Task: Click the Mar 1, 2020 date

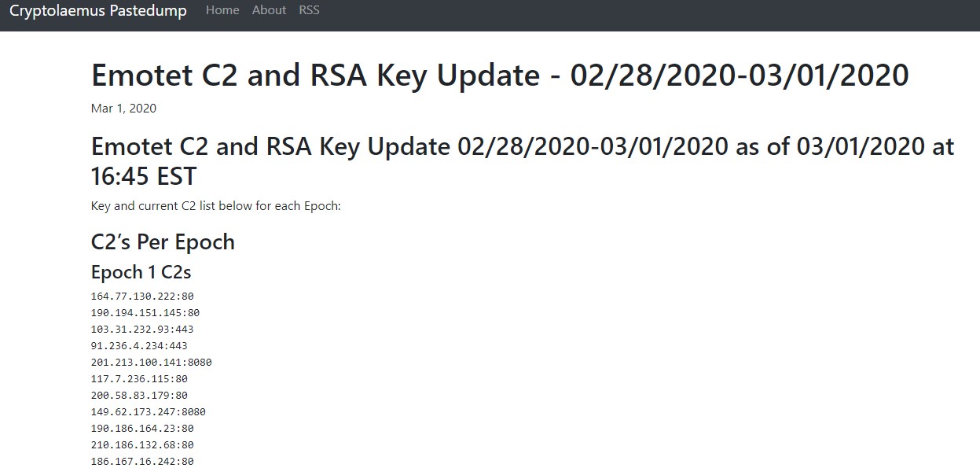Action: pos(123,109)
